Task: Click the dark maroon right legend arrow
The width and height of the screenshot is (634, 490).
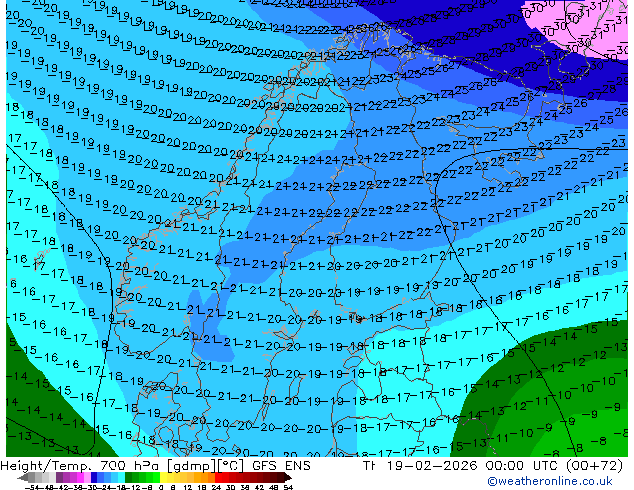Action: 288,478
